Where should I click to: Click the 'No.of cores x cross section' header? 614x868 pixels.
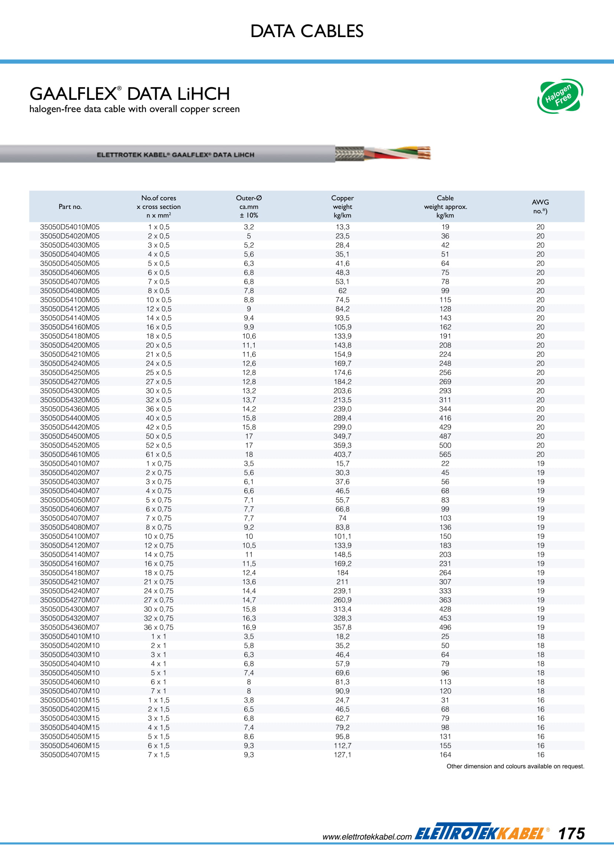point(159,207)
